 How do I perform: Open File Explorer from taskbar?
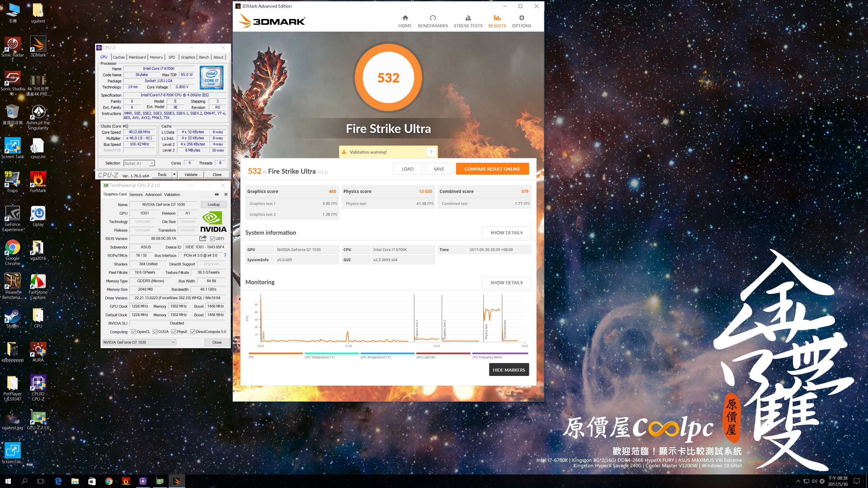75,481
